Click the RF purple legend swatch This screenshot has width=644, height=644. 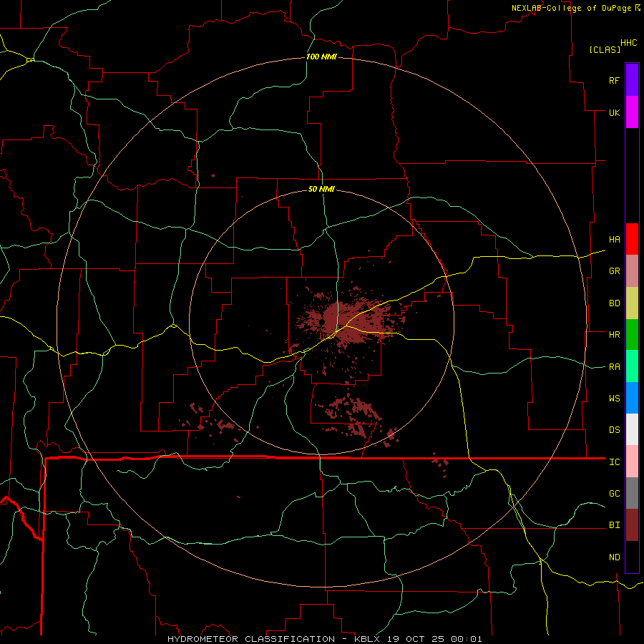coord(632,80)
